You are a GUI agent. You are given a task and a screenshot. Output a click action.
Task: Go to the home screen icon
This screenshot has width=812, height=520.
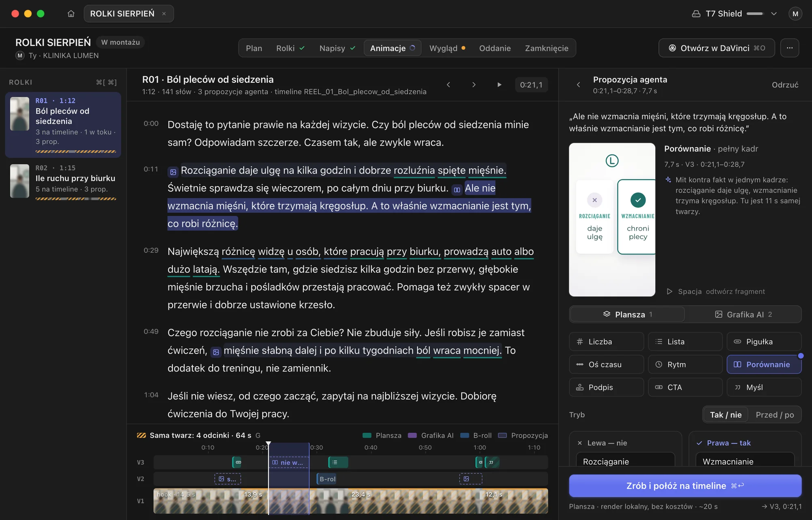pyautogui.click(x=71, y=13)
